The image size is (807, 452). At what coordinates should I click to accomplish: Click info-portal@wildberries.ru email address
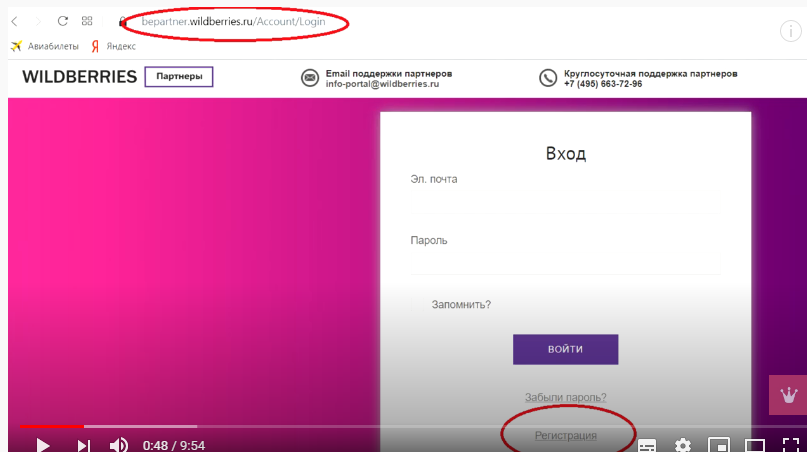tap(382, 84)
